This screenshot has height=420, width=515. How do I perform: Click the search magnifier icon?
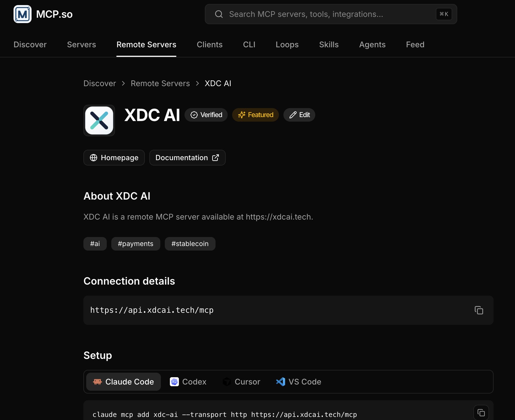(219, 14)
